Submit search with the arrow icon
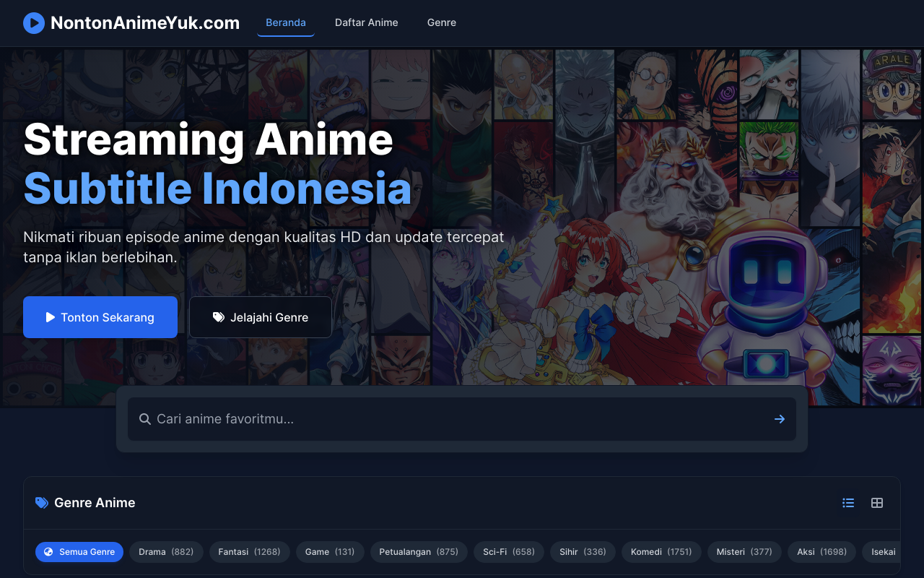Screen dimensions: 924x578 [780, 419]
